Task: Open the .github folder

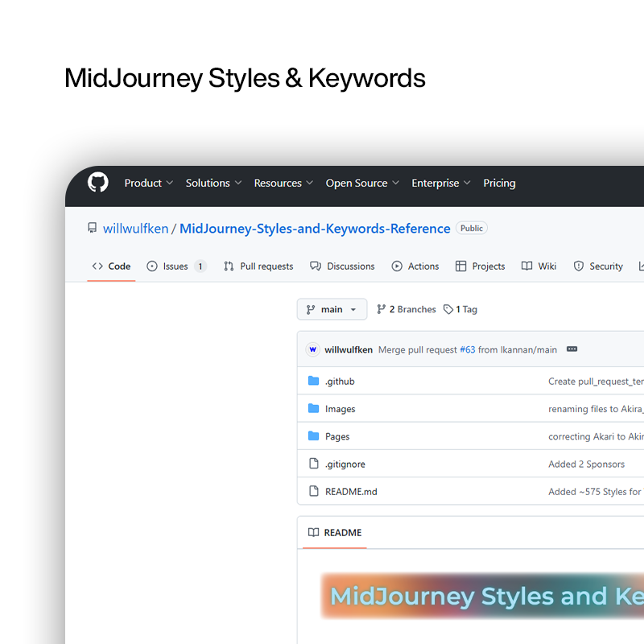Action: click(340, 382)
